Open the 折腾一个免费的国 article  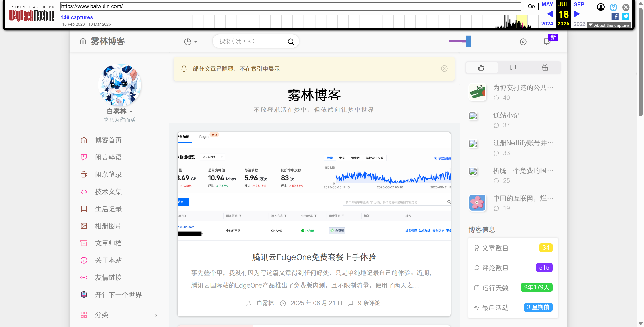pos(523,170)
